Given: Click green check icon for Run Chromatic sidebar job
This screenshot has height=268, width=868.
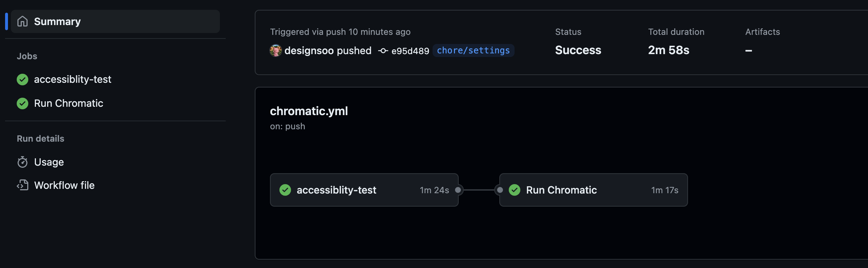Looking at the screenshot, I should (22, 103).
